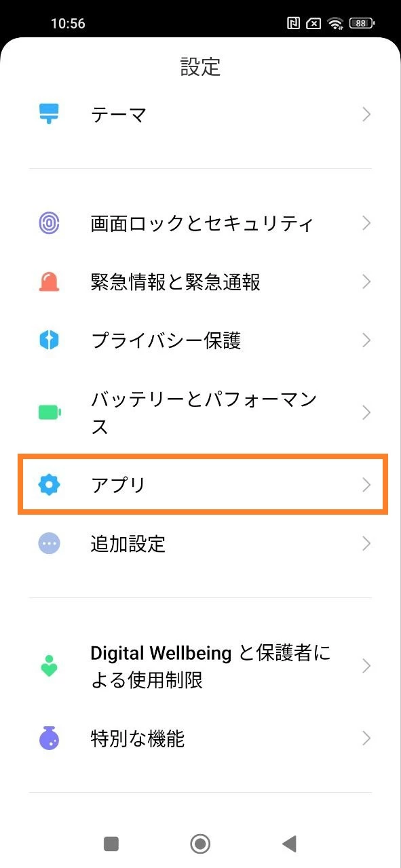Select バッテリーとパフォーマンス text
This screenshot has height=868, width=401.
point(204,412)
